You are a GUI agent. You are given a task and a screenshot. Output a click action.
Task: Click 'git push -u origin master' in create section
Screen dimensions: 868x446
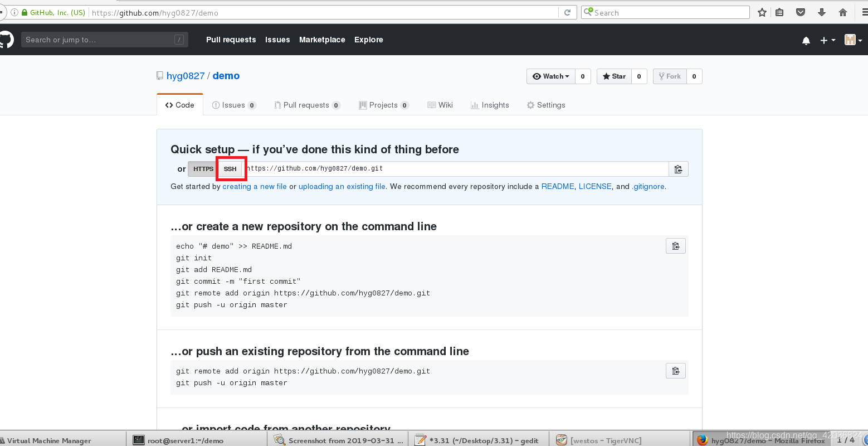coord(232,304)
